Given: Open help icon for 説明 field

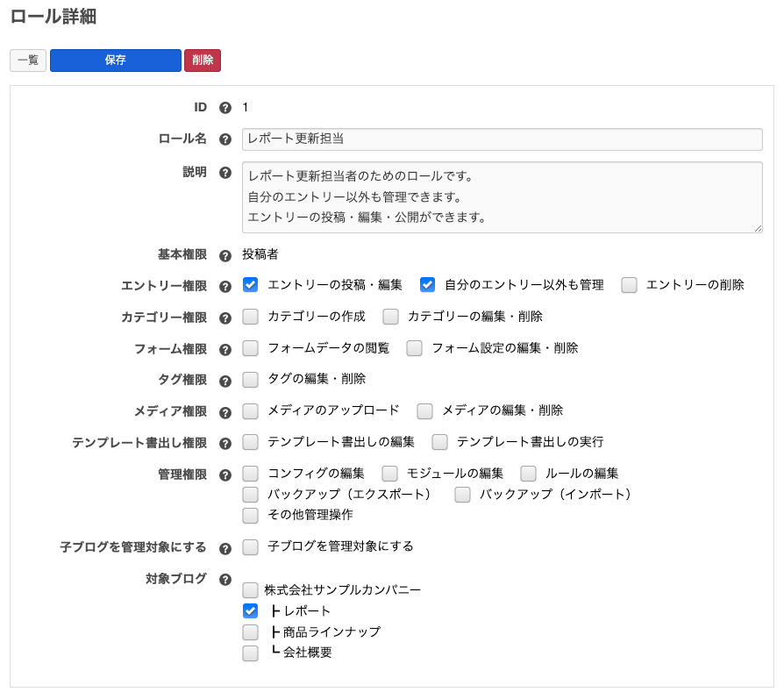Looking at the screenshot, I should click(225, 173).
